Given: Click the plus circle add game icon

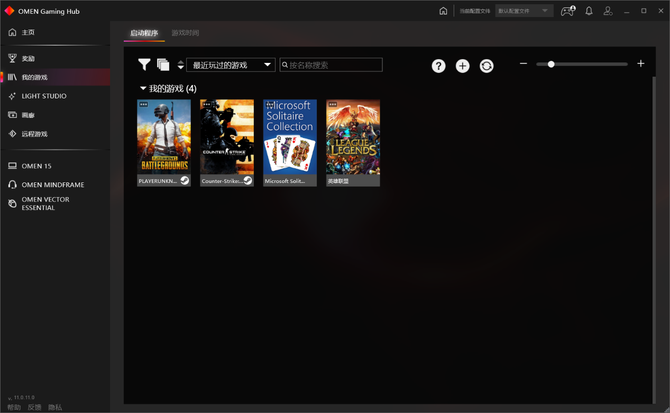Looking at the screenshot, I should coord(462,66).
